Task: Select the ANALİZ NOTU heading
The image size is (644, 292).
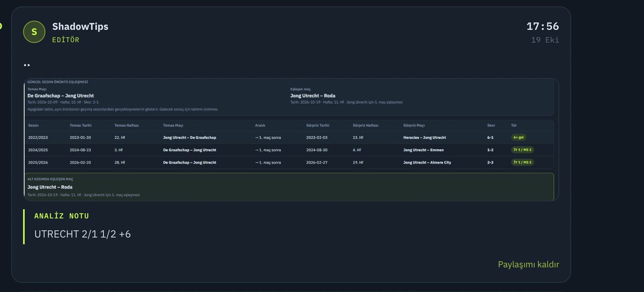Action: [62, 216]
